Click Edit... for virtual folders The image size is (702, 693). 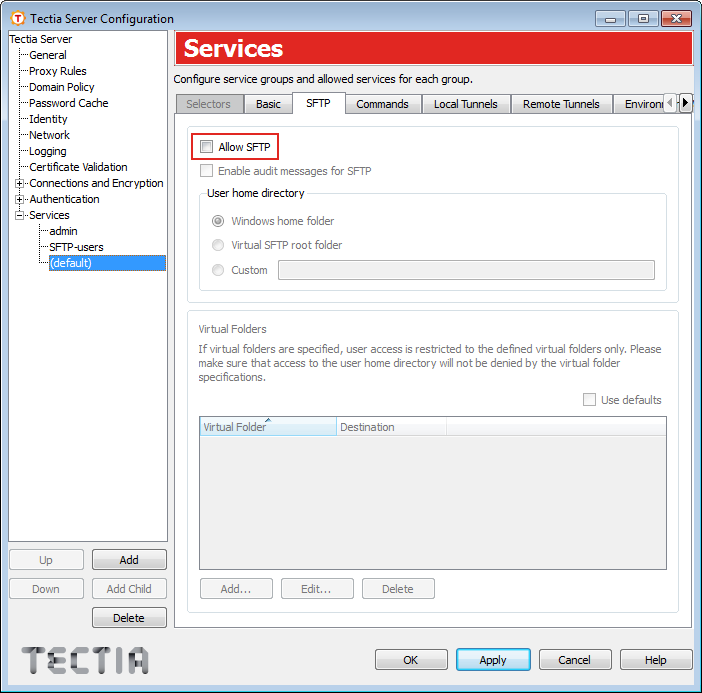(317, 589)
